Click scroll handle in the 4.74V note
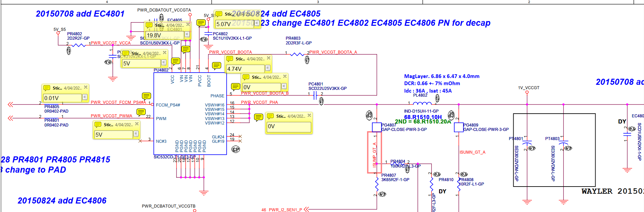The height and width of the screenshot is (212, 644). pos(268,68)
